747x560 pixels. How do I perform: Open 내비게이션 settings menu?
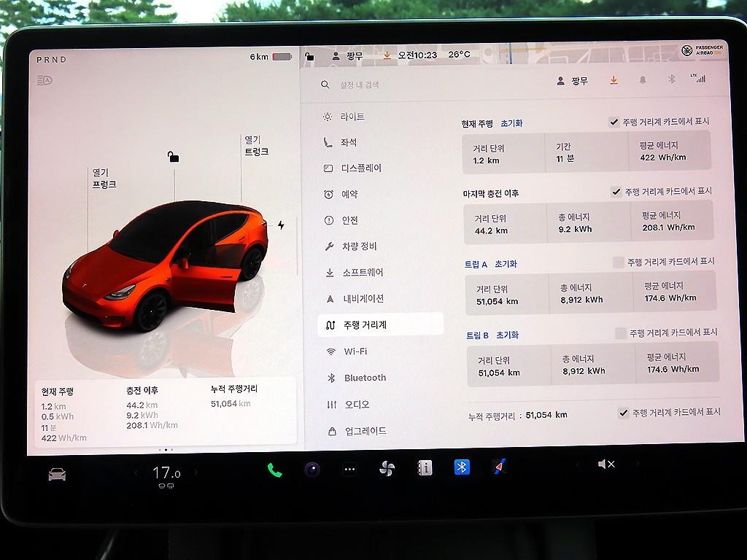[355, 298]
